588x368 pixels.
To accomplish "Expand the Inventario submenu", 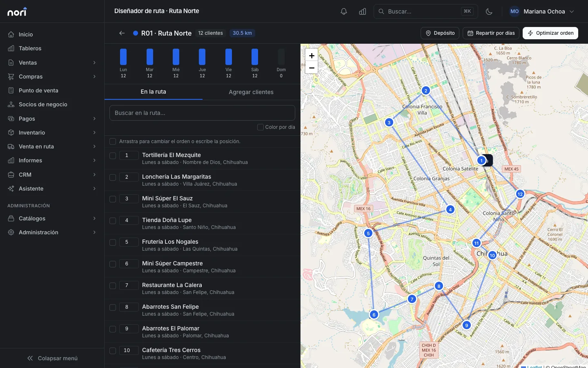I will (x=52, y=132).
